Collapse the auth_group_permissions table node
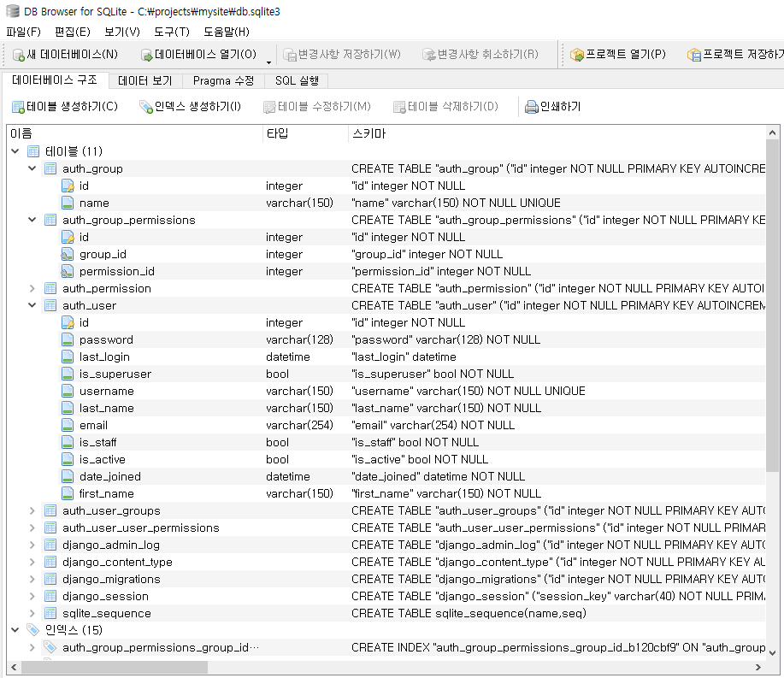Screen dimensions: 784x678 32,220
